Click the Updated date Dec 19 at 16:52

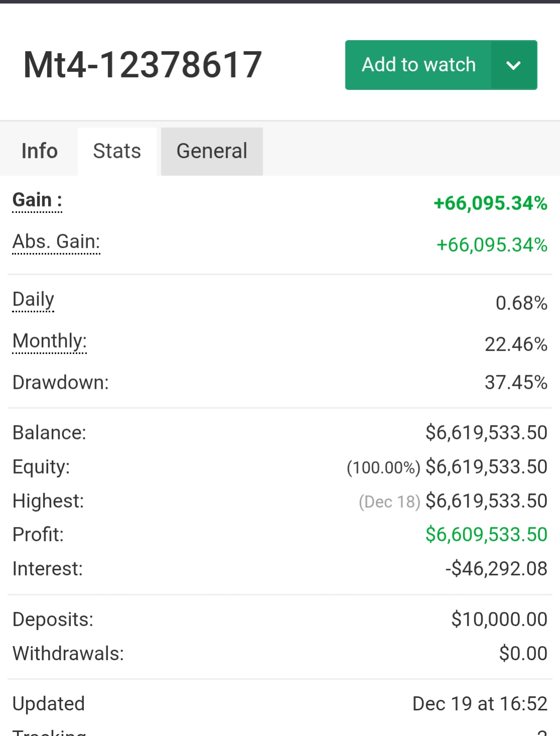click(480, 704)
